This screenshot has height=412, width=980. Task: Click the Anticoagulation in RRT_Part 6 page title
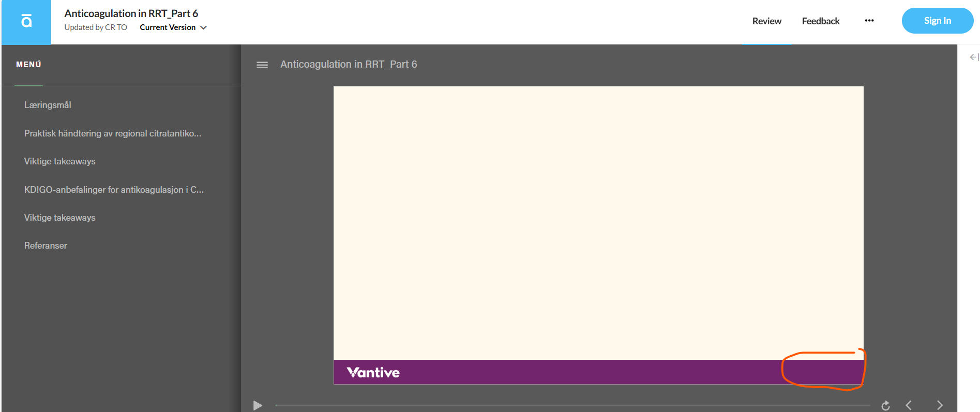pos(131,13)
